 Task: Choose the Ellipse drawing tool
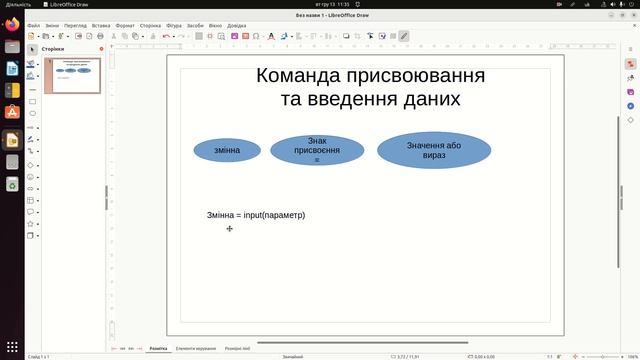click(x=33, y=113)
